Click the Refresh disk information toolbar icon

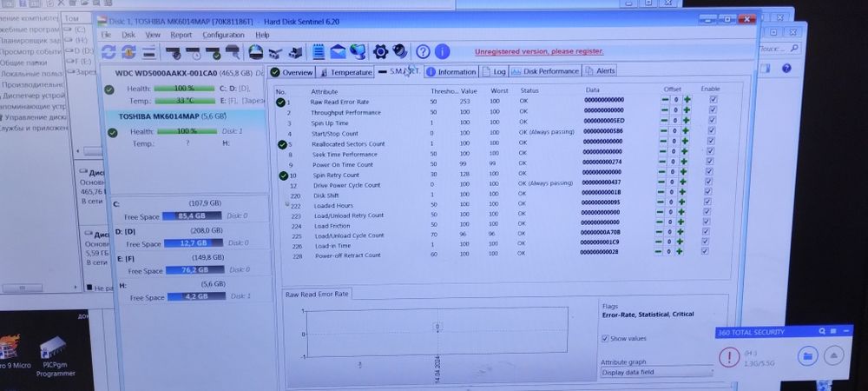pyautogui.click(x=108, y=53)
